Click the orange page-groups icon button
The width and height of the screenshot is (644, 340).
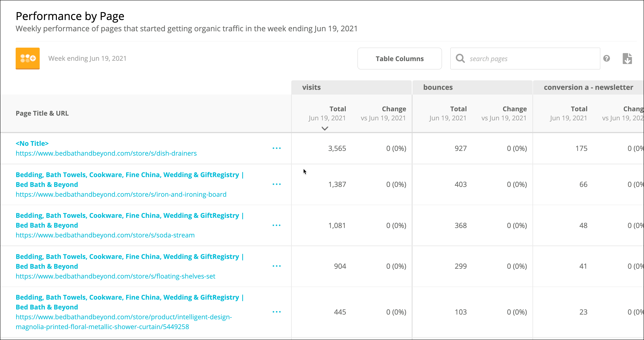(27, 58)
